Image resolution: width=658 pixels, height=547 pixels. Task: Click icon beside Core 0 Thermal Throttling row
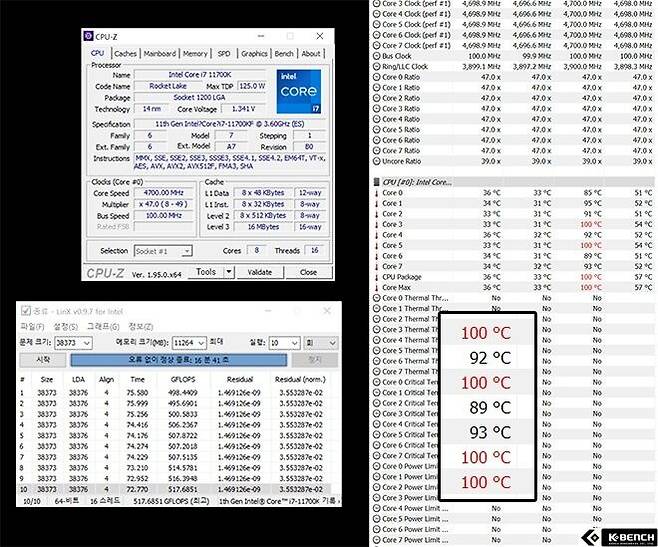[376, 298]
